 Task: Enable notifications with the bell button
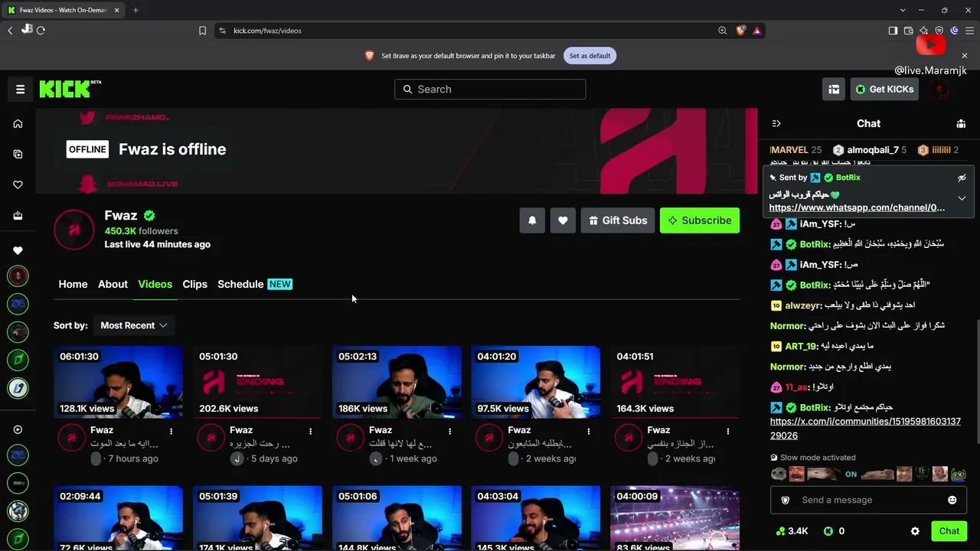click(532, 220)
